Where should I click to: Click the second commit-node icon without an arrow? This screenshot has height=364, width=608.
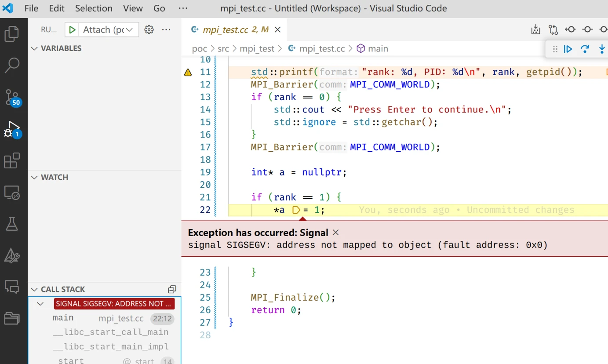pos(587,29)
